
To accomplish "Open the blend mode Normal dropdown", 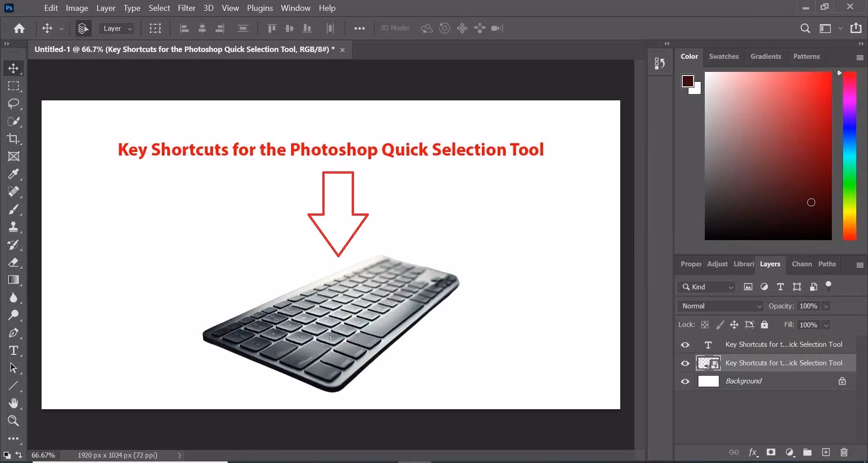I will 720,306.
